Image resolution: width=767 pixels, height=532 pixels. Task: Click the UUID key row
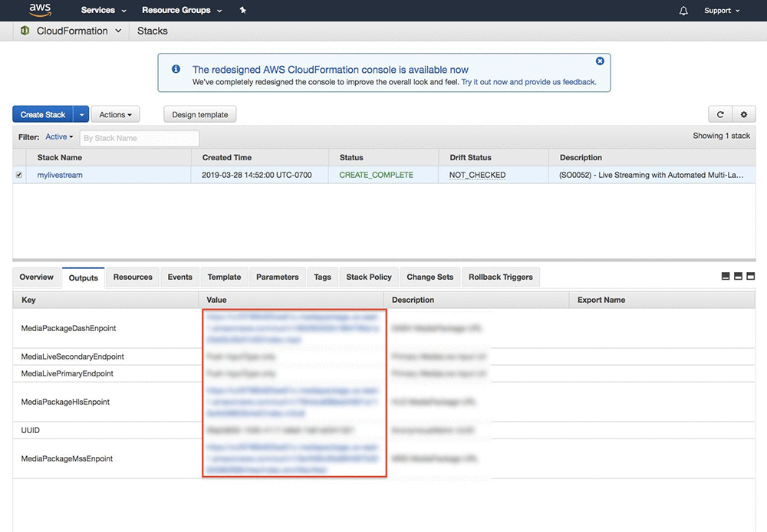click(x=31, y=430)
